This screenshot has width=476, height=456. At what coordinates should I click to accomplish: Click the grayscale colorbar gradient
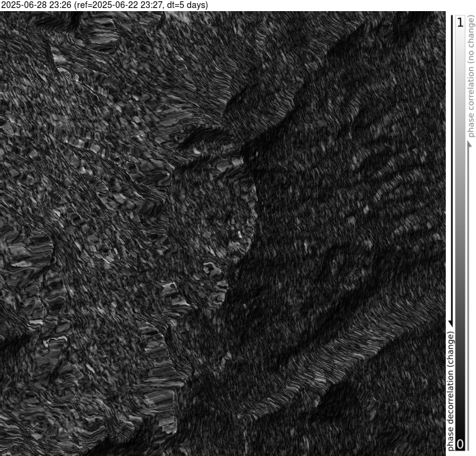tap(460, 233)
